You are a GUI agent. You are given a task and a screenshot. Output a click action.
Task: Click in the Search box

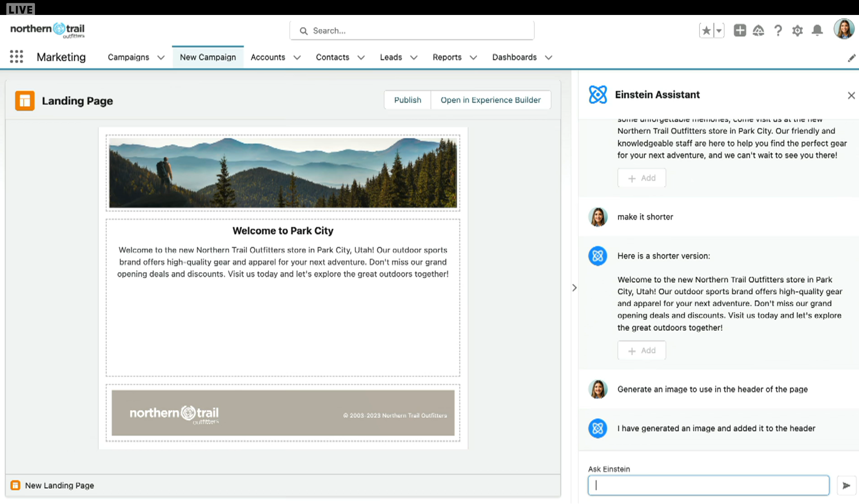point(412,30)
